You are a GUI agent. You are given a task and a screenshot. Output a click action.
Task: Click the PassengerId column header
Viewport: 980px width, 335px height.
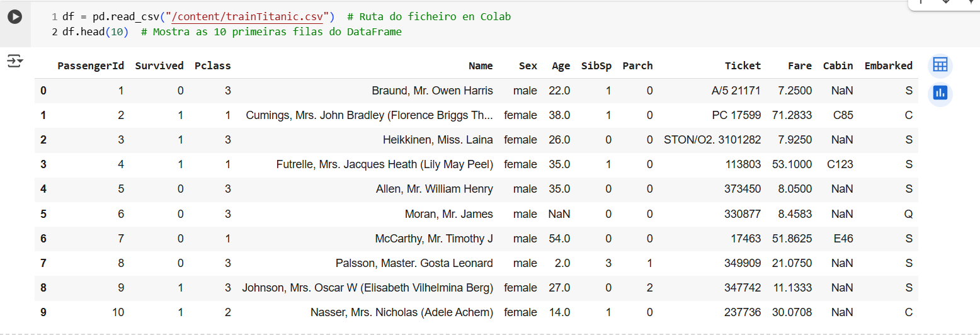click(x=91, y=65)
